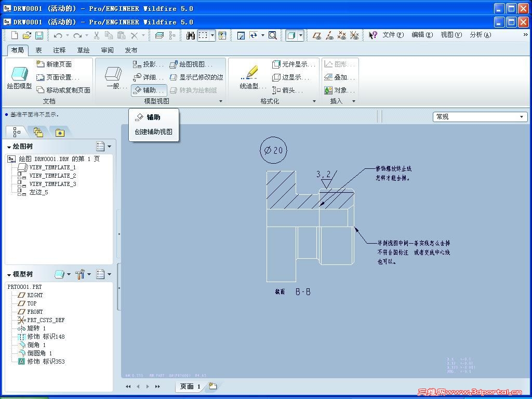This screenshot has width=532, height=399.
Task: Click the 页面 1 sheet tab
Action: [x=190, y=387]
